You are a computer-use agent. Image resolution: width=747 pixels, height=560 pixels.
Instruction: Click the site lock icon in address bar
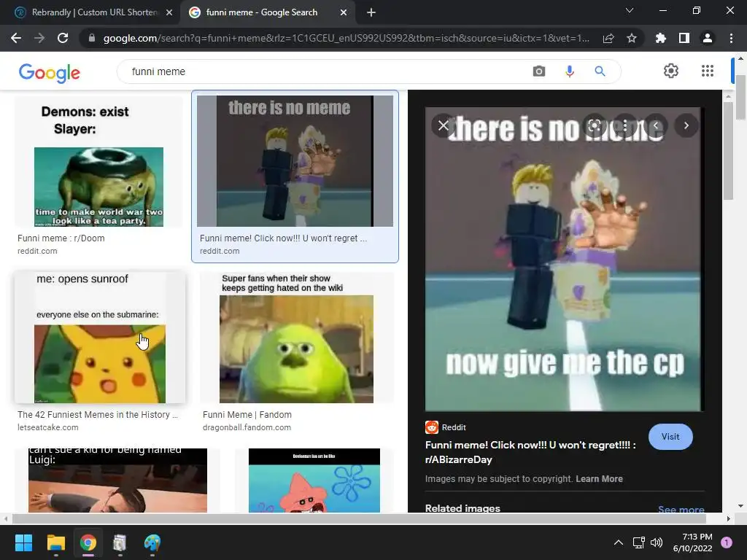[92, 38]
